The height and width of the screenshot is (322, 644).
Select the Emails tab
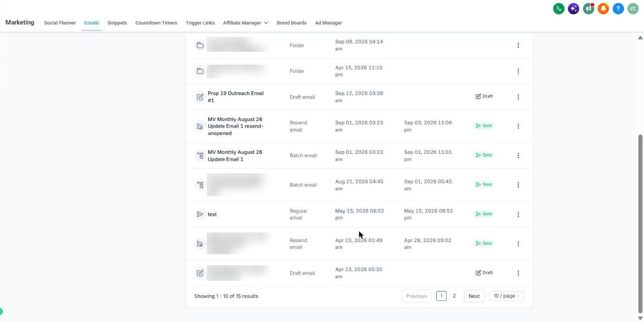[91, 23]
